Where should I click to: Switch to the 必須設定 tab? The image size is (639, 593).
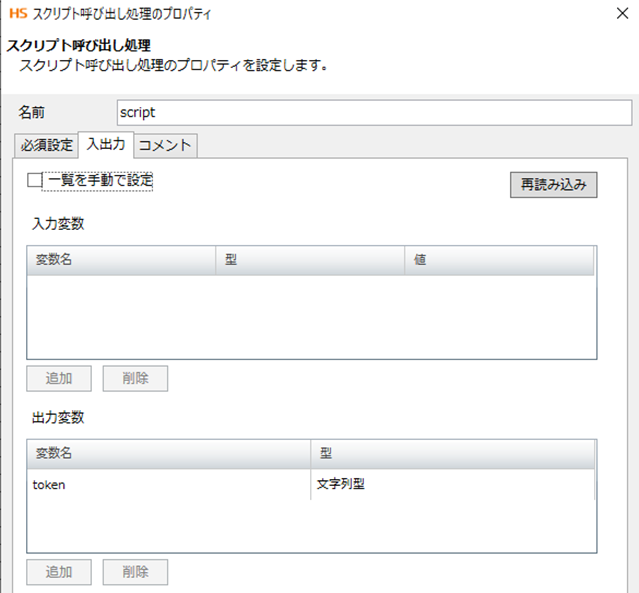click(47, 146)
